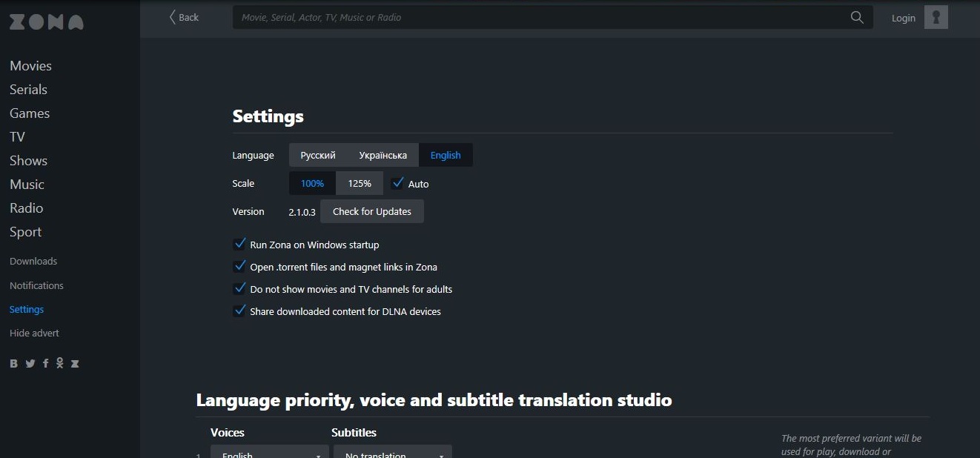Switch language to Українська

[x=383, y=155]
